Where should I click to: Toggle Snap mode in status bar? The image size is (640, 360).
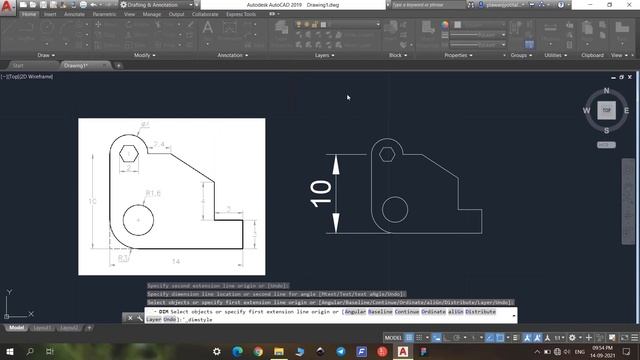419,338
